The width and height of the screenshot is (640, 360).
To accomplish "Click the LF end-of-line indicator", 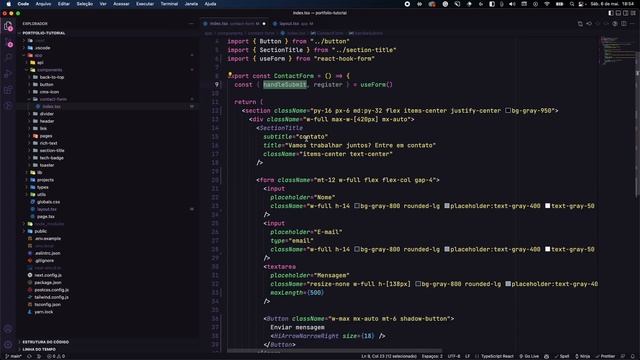I will (x=467, y=356).
